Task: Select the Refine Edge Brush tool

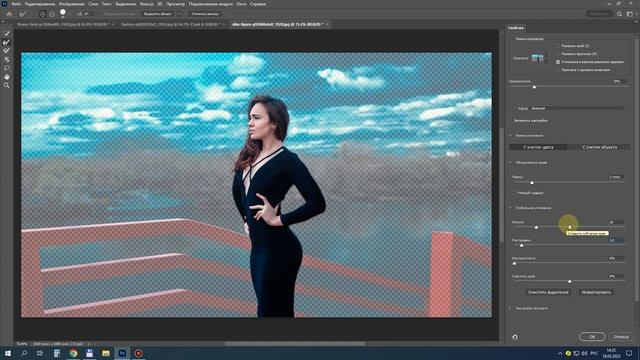Action: pyautogui.click(x=7, y=42)
